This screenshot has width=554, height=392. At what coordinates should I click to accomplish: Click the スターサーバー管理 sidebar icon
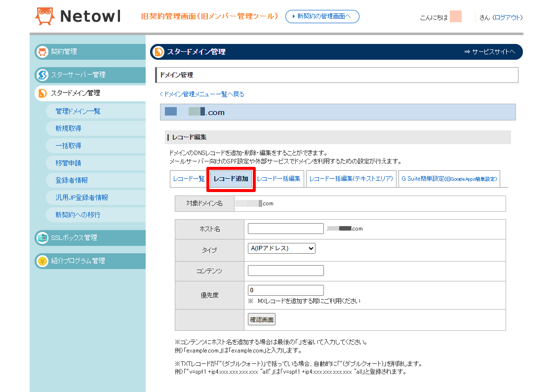tap(42, 75)
